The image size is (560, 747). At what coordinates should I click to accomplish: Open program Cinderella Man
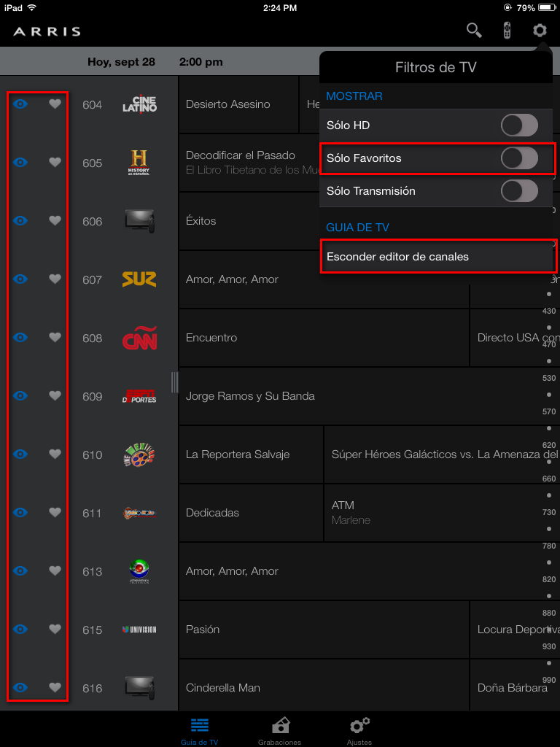(x=324, y=688)
